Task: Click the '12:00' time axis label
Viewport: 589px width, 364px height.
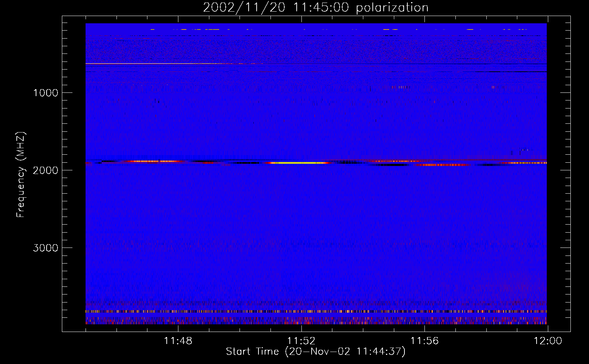Action: (548, 341)
